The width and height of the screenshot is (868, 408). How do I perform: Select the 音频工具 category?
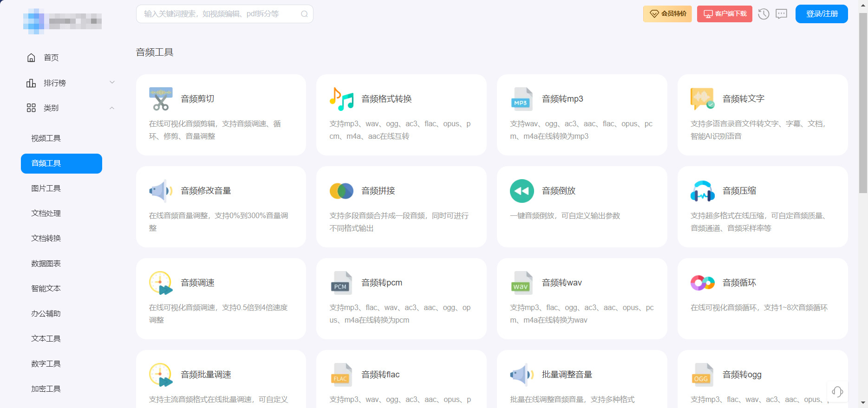point(61,163)
